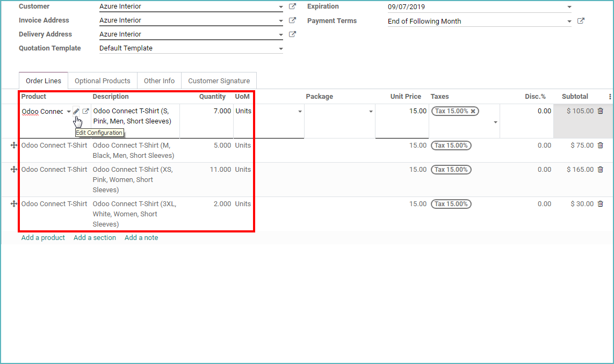Expand the Customer dropdown arrow
The image size is (614, 364).
click(x=280, y=7)
